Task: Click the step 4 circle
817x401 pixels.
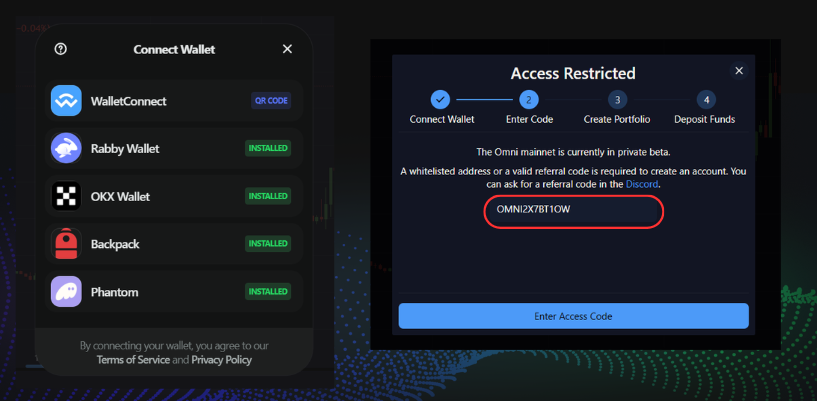Action: [706, 99]
